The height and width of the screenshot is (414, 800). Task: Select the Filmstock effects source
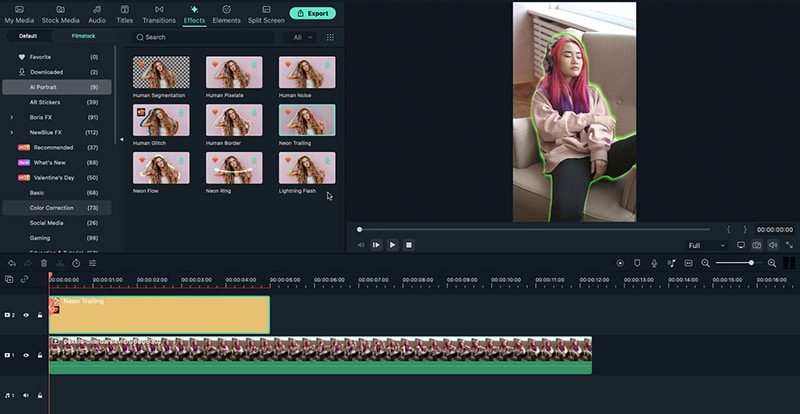tap(83, 36)
